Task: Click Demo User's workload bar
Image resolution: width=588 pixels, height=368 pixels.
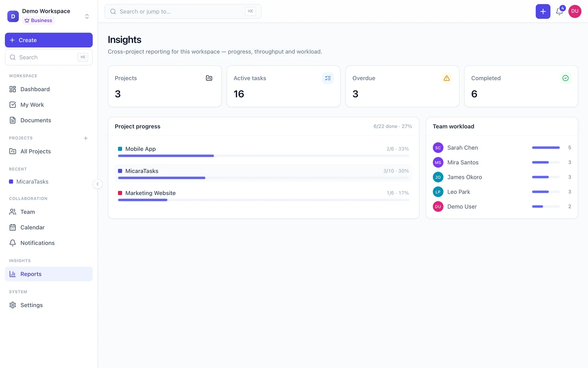Action: click(546, 207)
